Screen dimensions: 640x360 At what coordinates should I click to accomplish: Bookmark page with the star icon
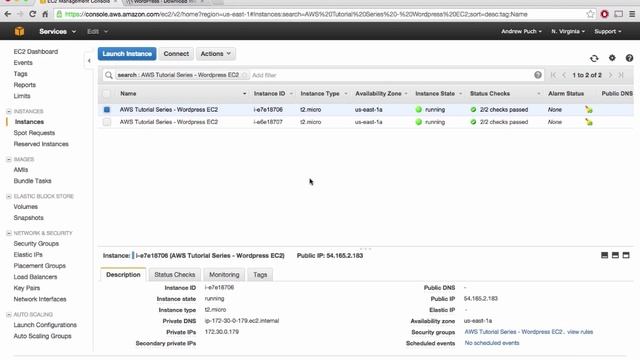[x=590, y=14]
